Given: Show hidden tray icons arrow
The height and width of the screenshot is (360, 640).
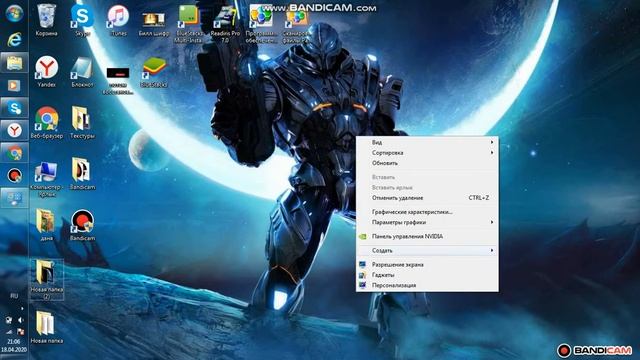Looking at the screenshot, I should coord(22,309).
